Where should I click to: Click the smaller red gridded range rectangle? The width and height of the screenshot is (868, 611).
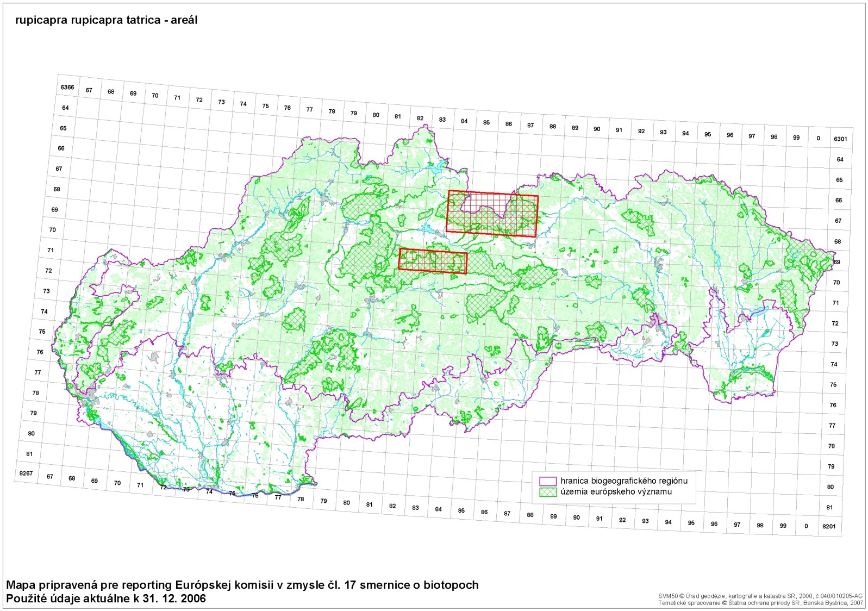[x=433, y=261]
